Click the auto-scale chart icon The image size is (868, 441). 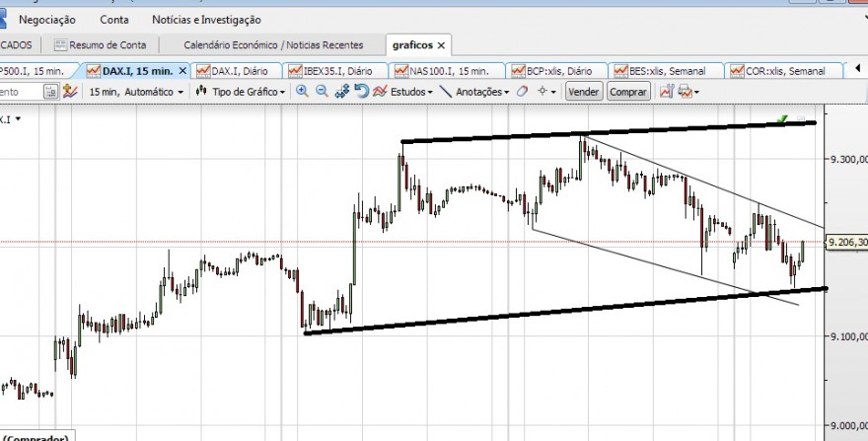341,92
